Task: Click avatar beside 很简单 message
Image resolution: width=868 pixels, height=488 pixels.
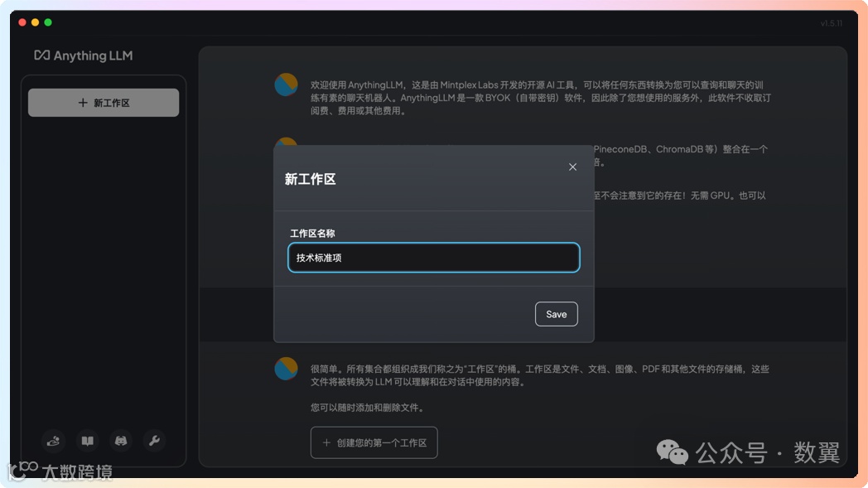Action: (x=287, y=369)
